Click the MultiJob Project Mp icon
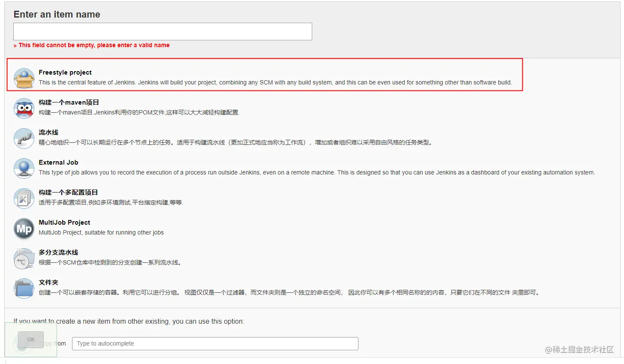Viewport: 624px width, 364px height. (x=24, y=229)
